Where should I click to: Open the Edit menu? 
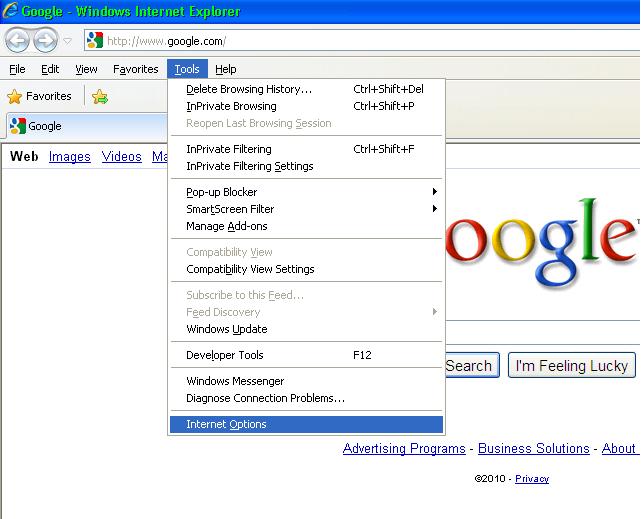click(x=50, y=69)
